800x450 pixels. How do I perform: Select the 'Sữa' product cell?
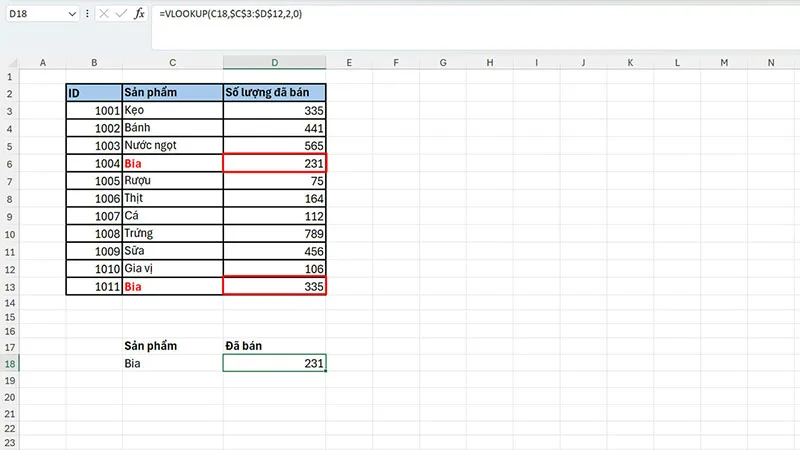pyautogui.click(x=172, y=251)
